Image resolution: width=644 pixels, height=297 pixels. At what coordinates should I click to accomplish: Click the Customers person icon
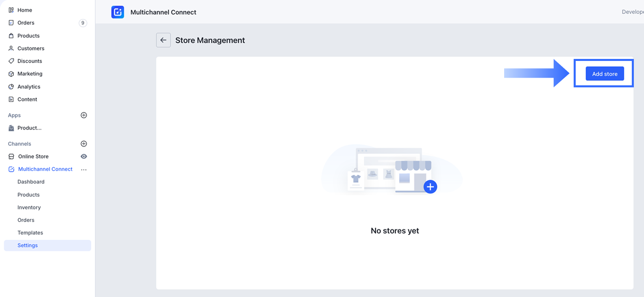pyautogui.click(x=11, y=48)
